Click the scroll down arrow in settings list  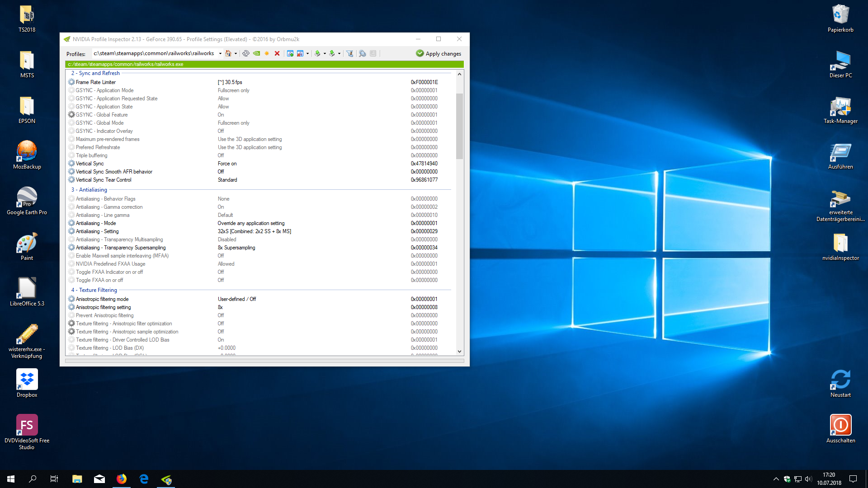pos(459,351)
